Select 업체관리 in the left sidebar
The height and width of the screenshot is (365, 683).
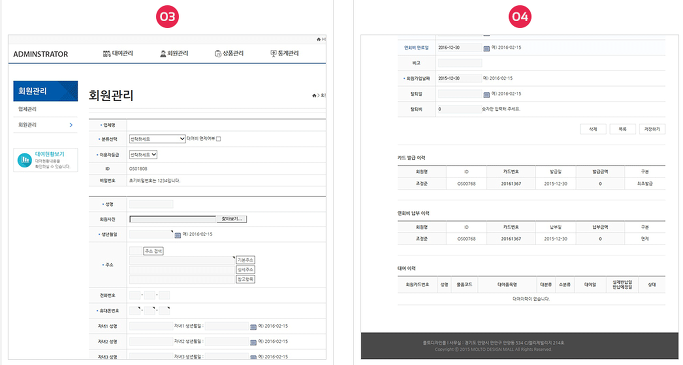(27, 109)
